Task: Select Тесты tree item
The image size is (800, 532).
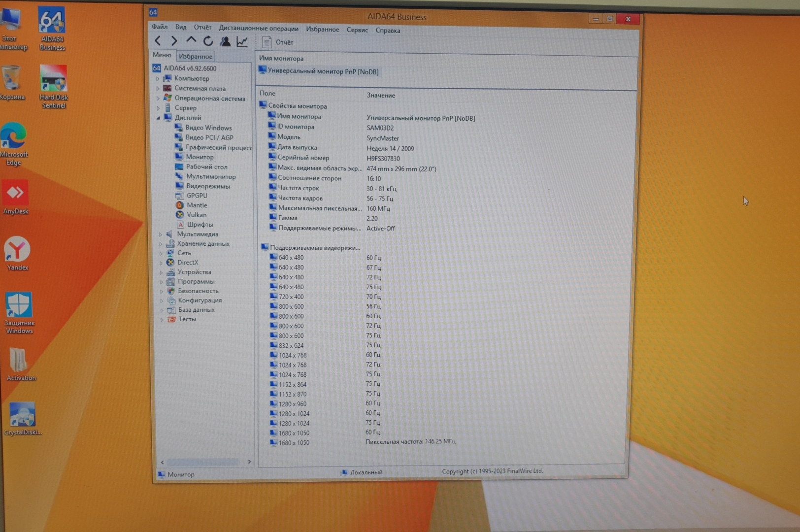Action: pos(182,319)
